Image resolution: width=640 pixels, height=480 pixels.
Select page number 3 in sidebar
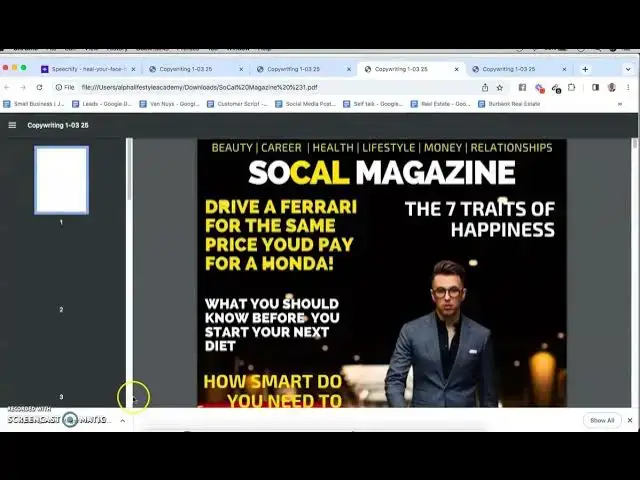coord(61,397)
